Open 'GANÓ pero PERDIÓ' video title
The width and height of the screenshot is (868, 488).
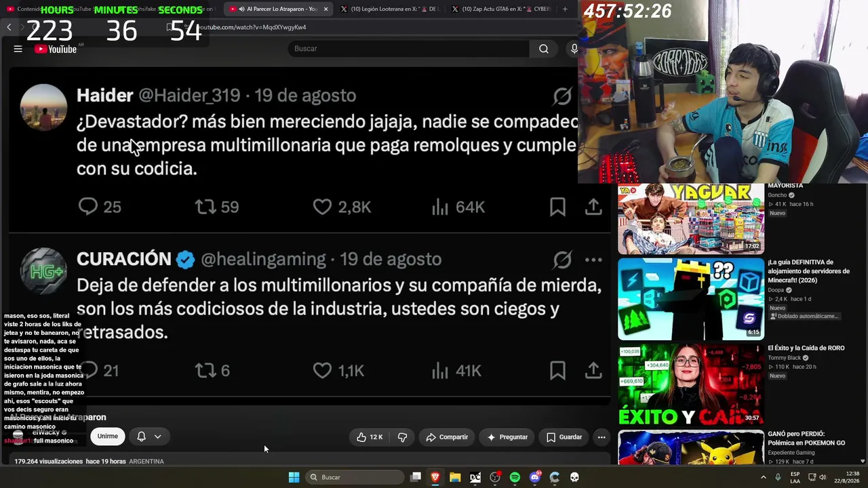(806, 439)
